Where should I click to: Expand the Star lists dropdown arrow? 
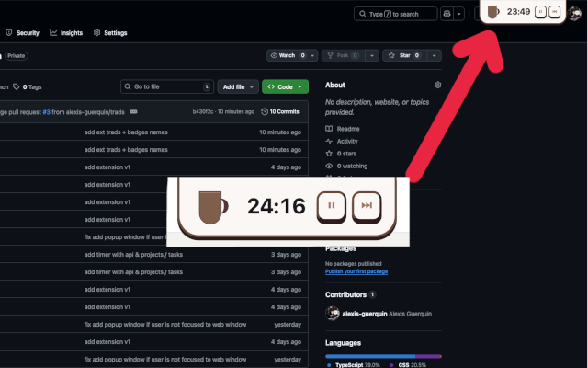[434, 55]
